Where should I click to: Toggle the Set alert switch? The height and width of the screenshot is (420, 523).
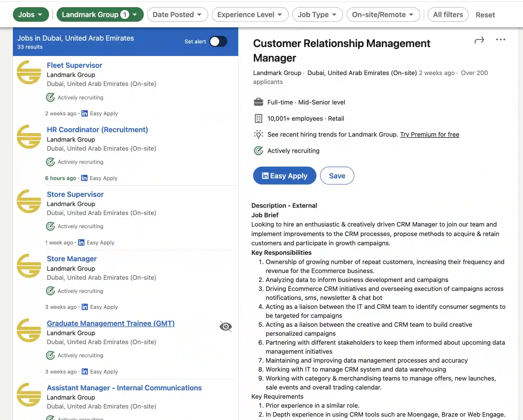pyautogui.click(x=218, y=41)
